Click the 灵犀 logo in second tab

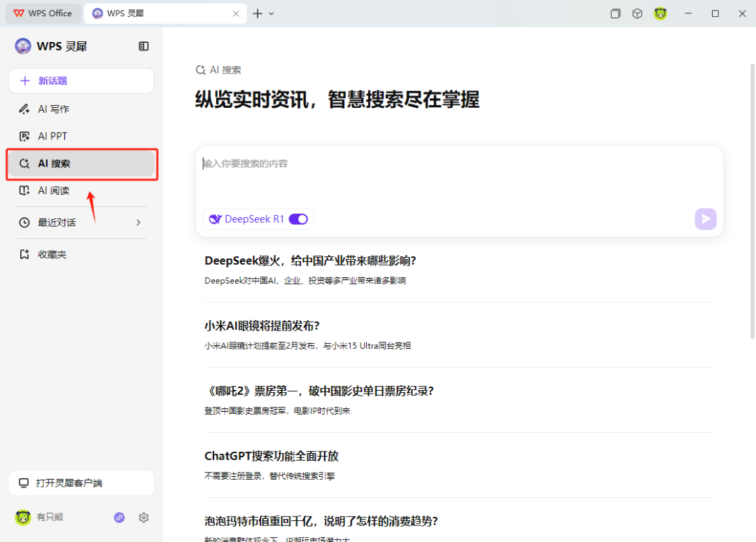click(97, 13)
